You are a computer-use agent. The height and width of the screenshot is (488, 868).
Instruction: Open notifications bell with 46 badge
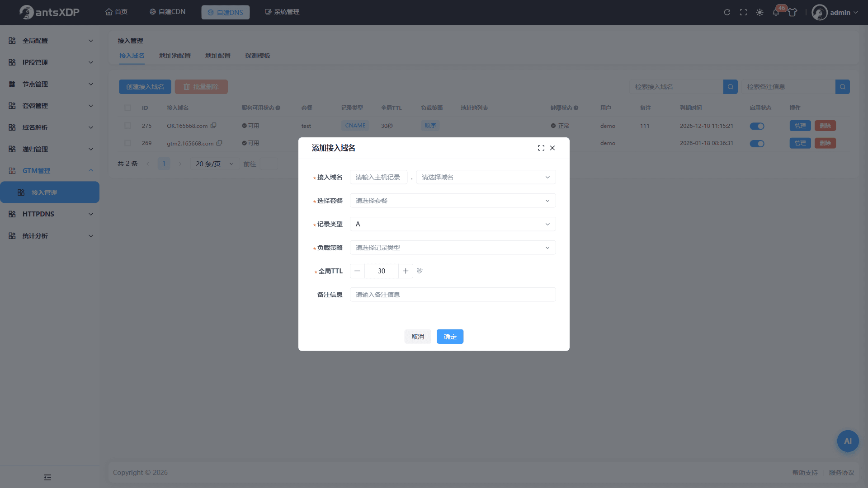click(x=776, y=12)
